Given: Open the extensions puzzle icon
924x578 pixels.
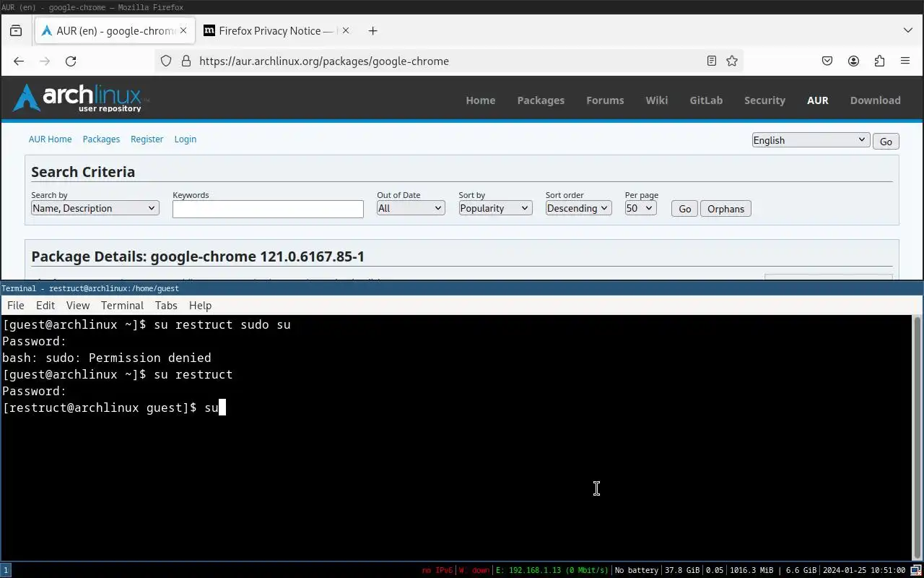Looking at the screenshot, I should point(879,61).
